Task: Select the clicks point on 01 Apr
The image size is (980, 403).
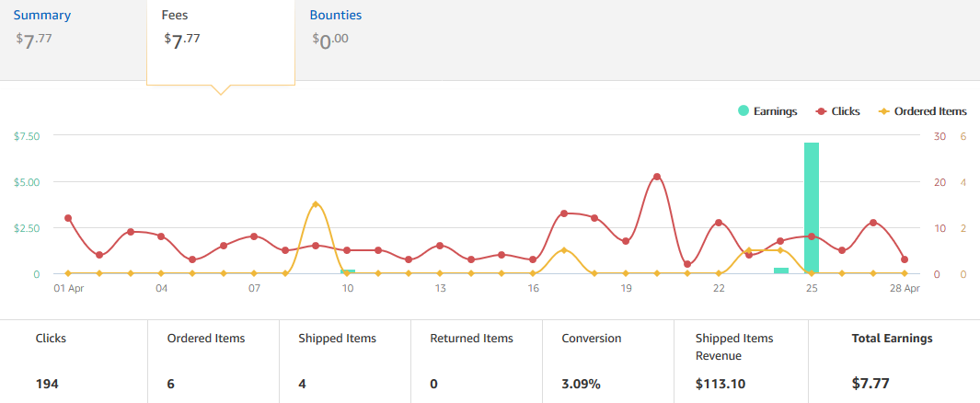Action: 68,218
